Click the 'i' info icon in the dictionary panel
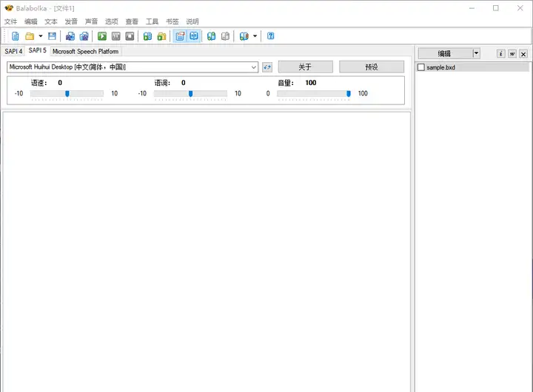 pyautogui.click(x=500, y=54)
